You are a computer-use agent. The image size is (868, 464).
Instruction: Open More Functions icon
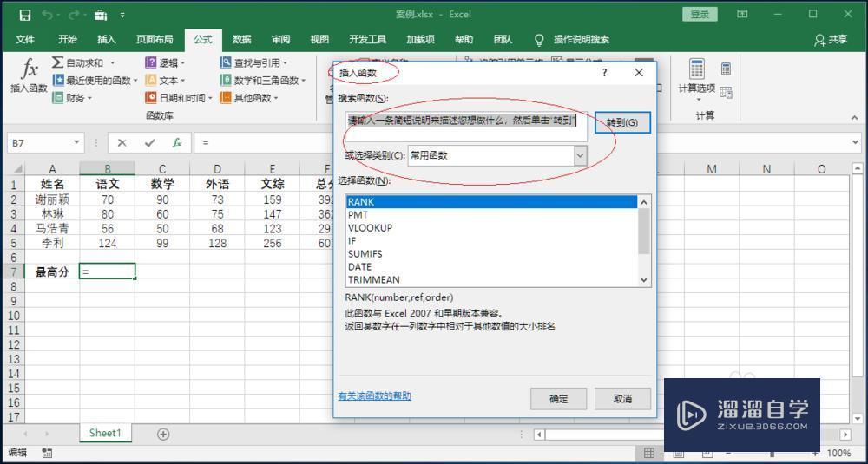click(x=226, y=98)
